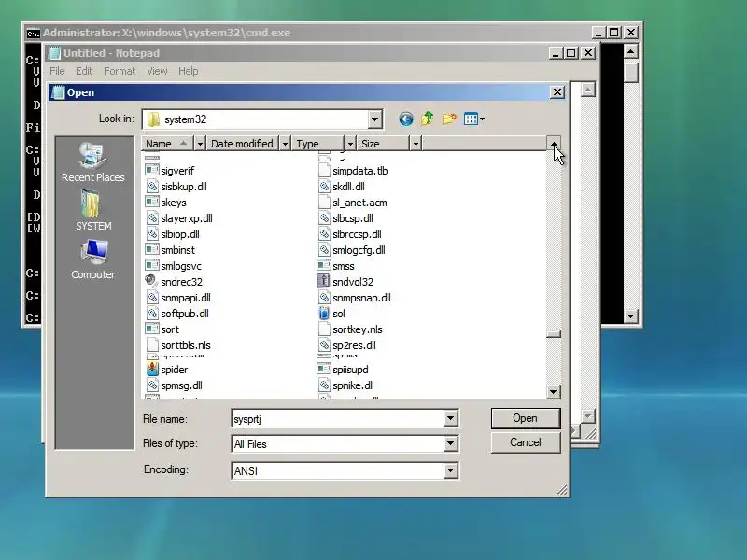
Task: Click the spmsg.dll file name
Action: coord(181,385)
